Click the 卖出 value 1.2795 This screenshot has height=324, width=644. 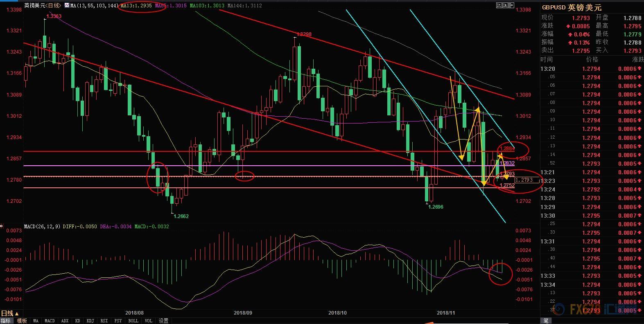581,51
